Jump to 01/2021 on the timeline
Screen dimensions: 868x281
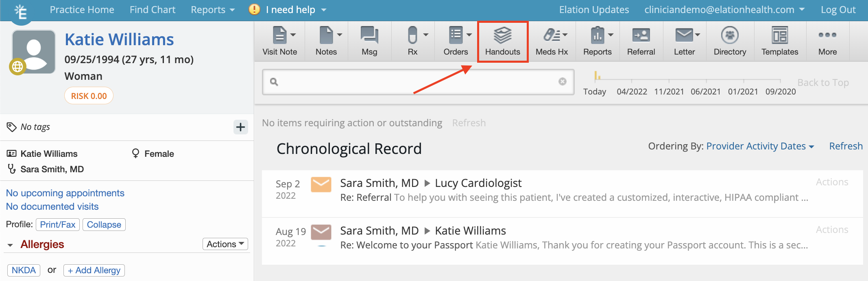(743, 91)
